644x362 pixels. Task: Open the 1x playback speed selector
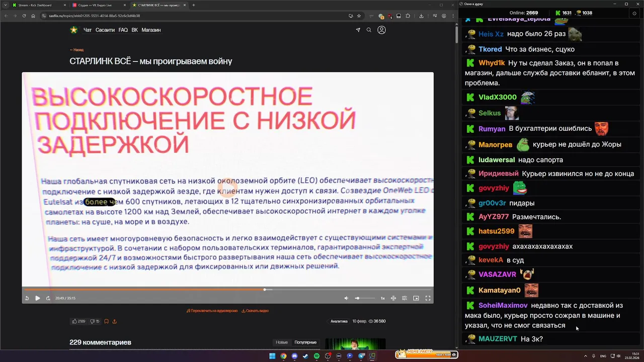(382, 298)
